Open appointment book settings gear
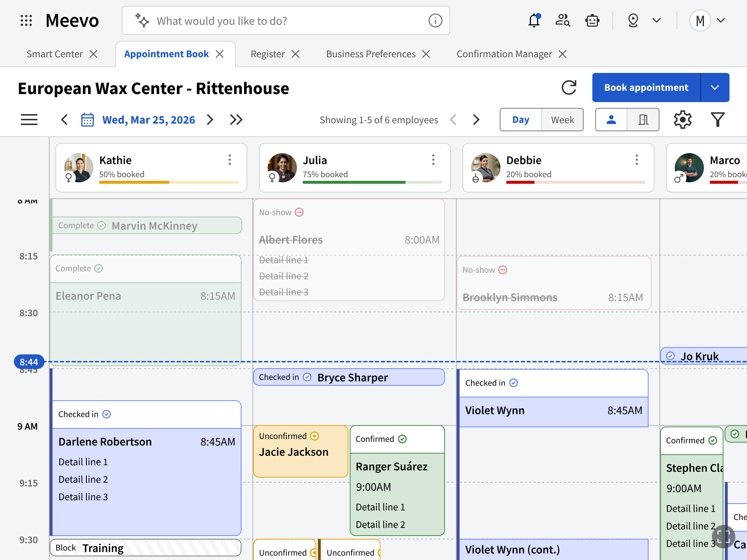 pos(682,120)
